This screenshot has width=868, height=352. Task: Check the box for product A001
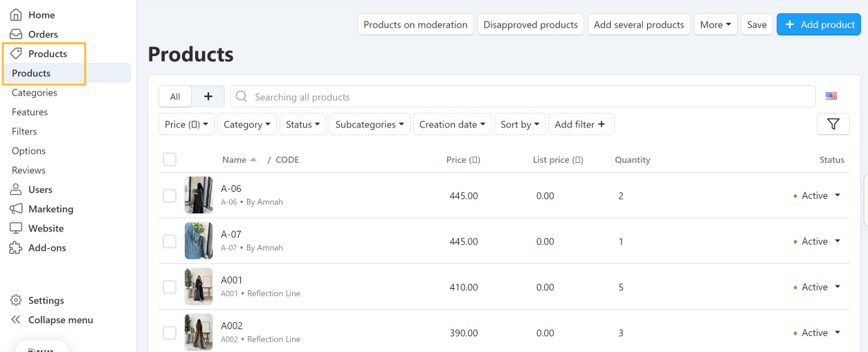pyautogui.click(x=170, y=287)
